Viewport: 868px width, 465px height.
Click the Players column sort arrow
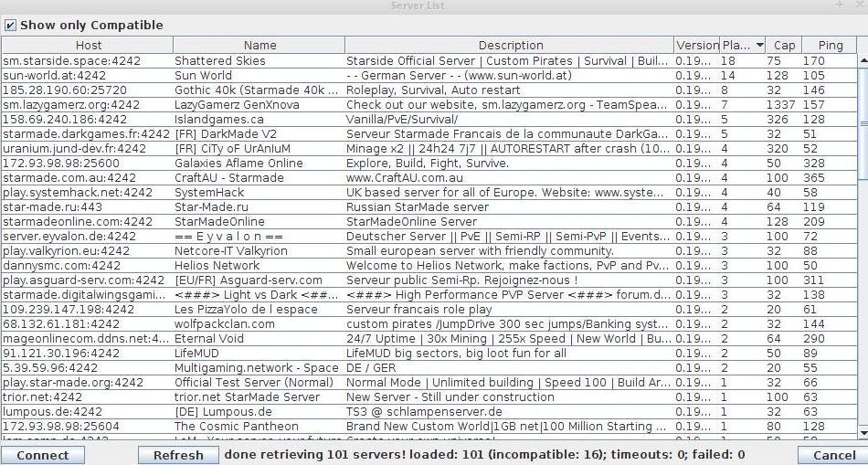pyautogui.click(x=760, y=45)
